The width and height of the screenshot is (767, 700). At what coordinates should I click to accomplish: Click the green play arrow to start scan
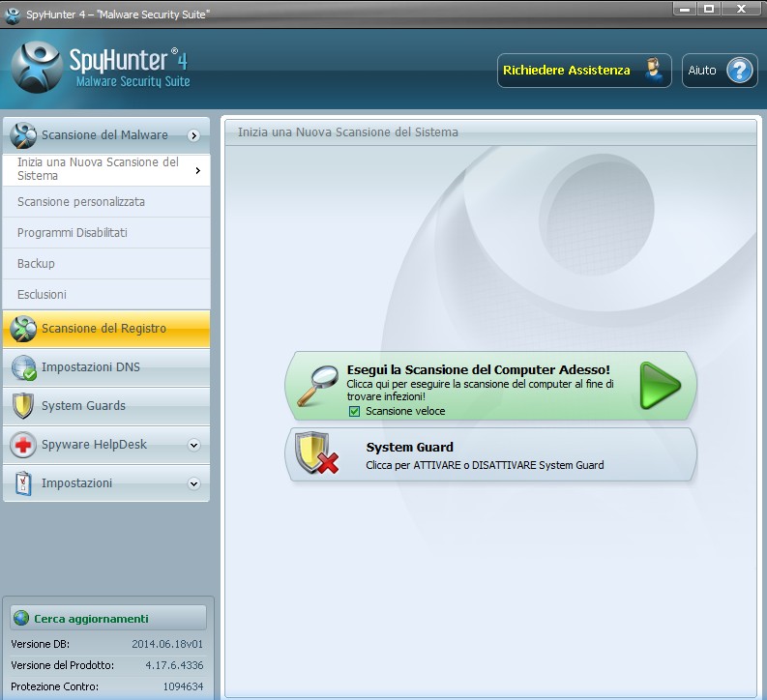coord(660,386)
